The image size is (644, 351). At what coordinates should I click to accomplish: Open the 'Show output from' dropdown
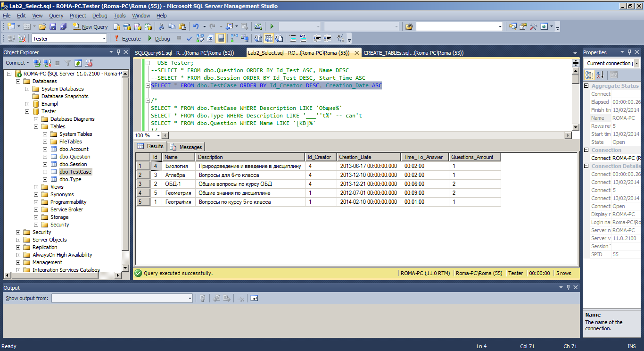coord(190,298)
